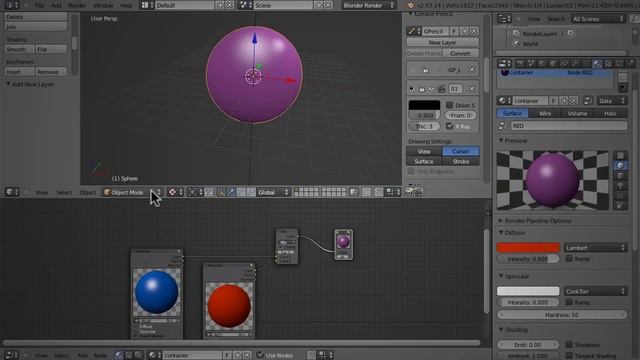Click the white specular color swatch
The width and height of the screenshot is (640, 360).
point(528,291)
